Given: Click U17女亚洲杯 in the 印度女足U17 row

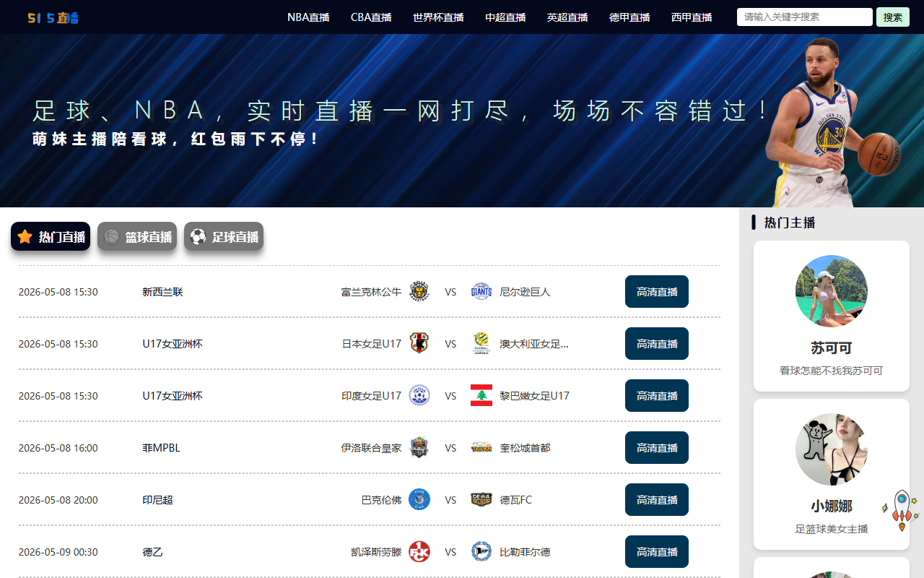Looking at the screenshot, I should pos(173,396).
